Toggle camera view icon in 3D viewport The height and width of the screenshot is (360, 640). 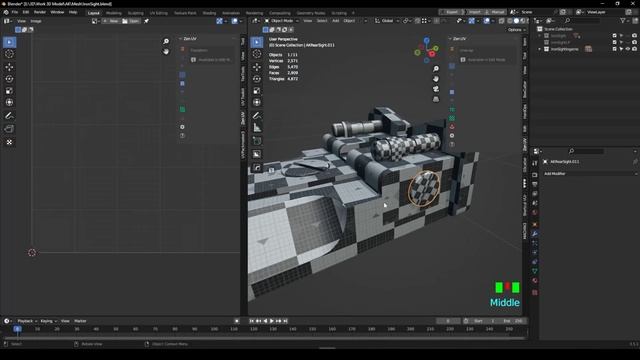tap(436, 89)
